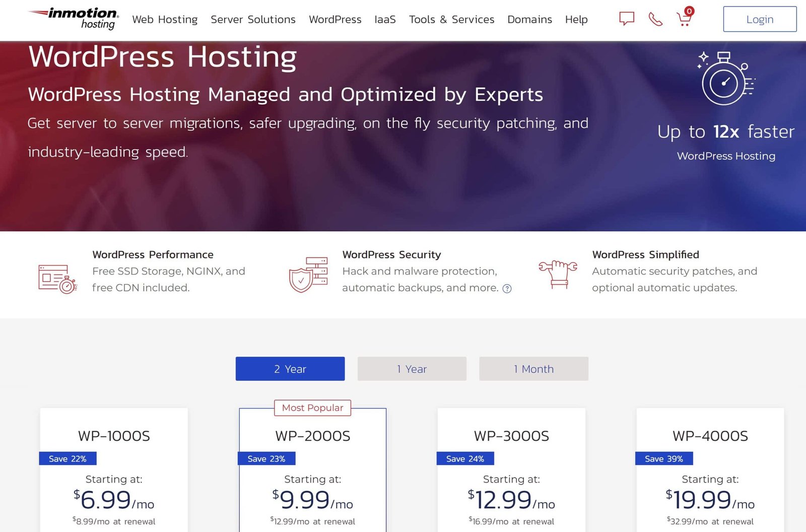Click the stopwatch speed icon in banner
The image size is (806, 532).
(x=726, y=78)
